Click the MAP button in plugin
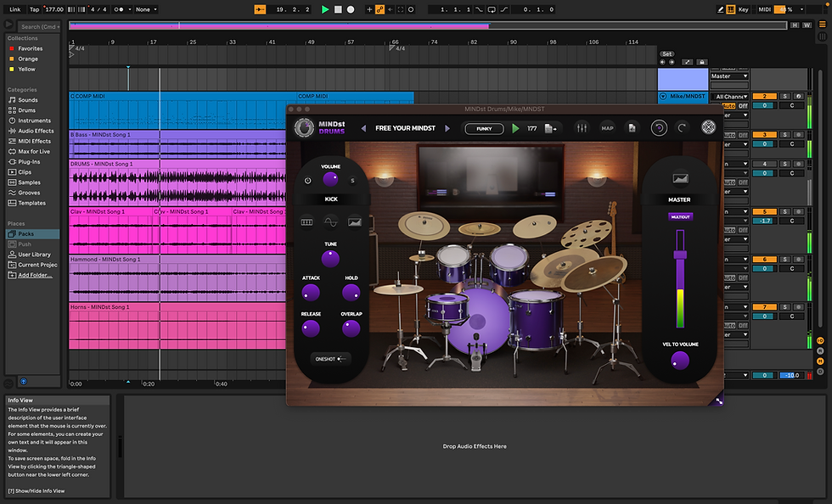The image size is (832, 504). tap(608, 128)
